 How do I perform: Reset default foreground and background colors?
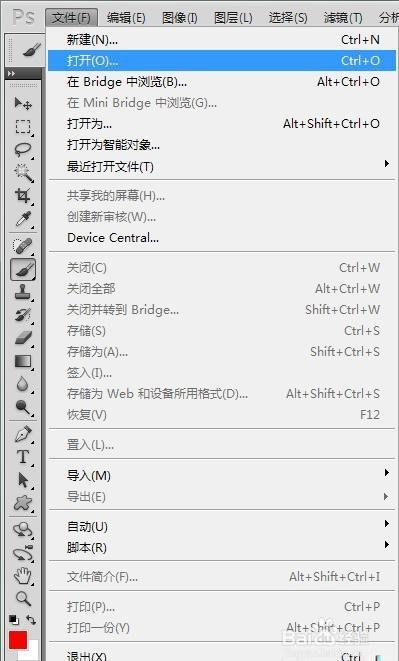[14, 620]
